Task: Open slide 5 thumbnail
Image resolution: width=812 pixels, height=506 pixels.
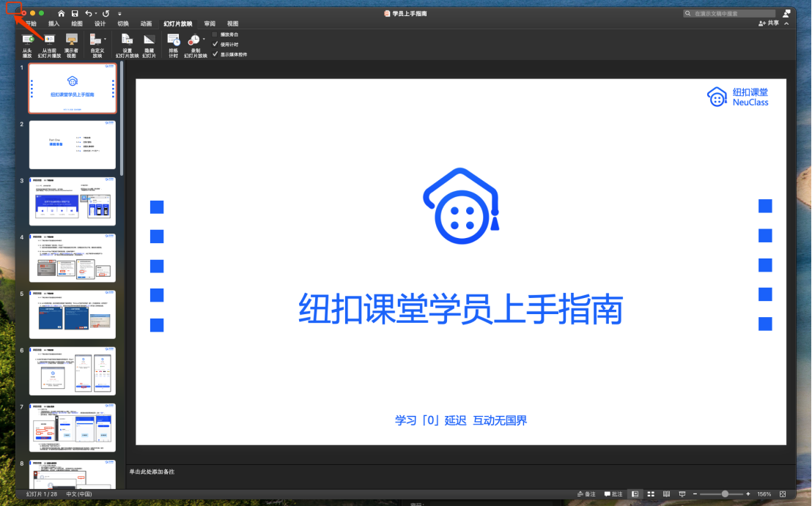Action: [73, 315]
